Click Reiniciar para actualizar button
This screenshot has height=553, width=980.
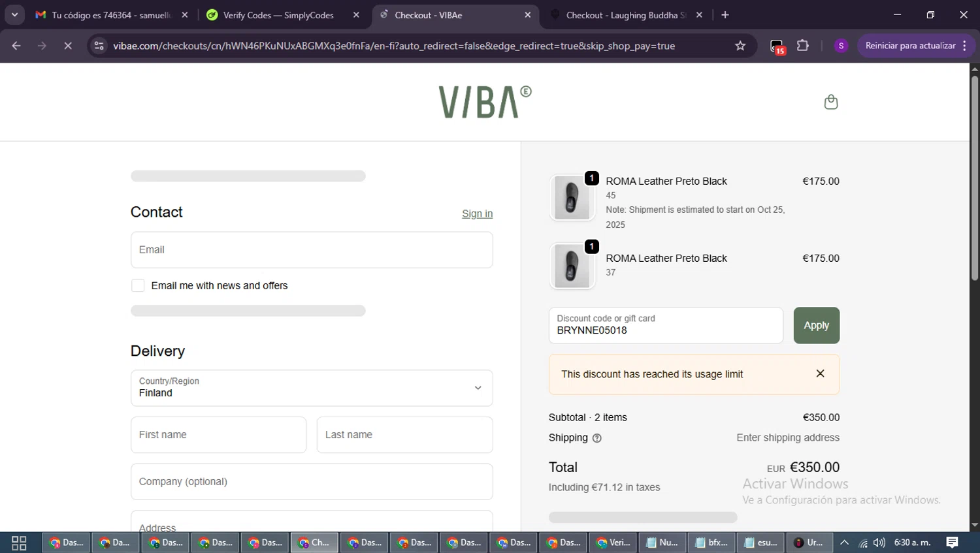[x=910, y=46]
